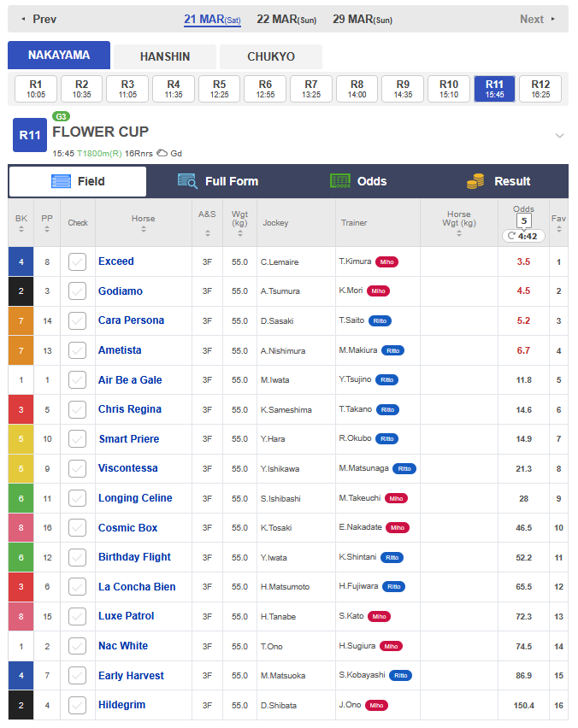Open horse page for La Concha Bien
578x728 pixels.
pos(137,587)
